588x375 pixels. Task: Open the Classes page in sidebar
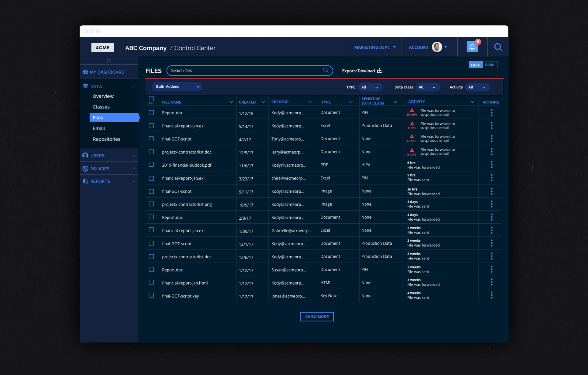[101, 107]
